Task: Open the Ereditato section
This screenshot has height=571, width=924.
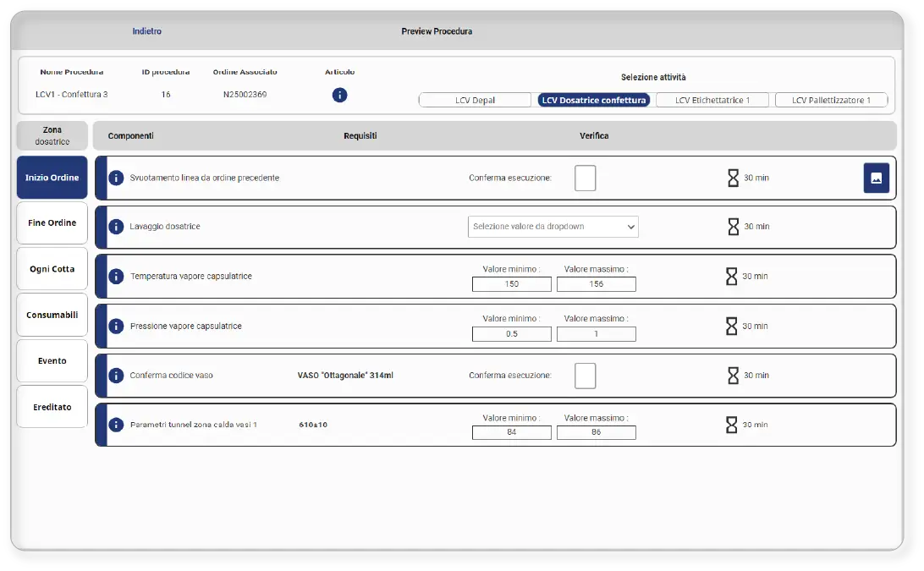Action: point(52,407)
